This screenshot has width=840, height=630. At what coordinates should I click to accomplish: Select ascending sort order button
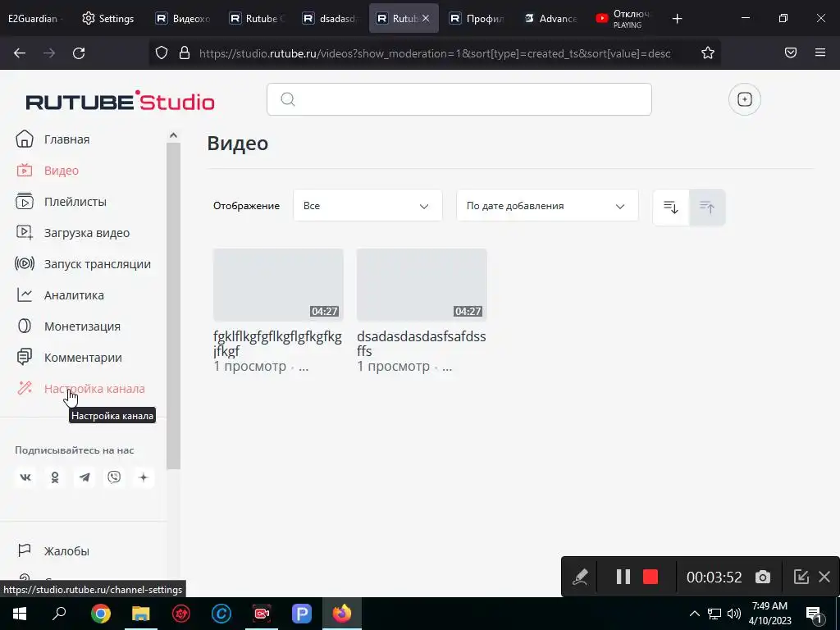(707, 207)
